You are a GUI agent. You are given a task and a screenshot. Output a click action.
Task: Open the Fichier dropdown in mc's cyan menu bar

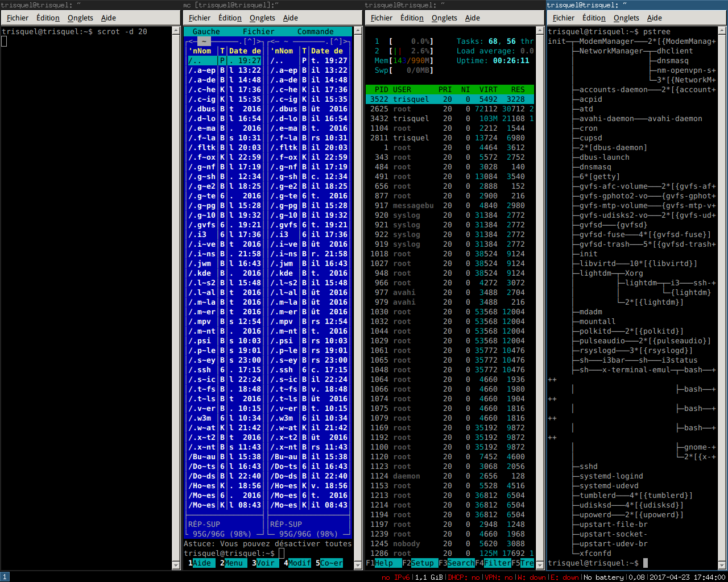pos(259,32)
